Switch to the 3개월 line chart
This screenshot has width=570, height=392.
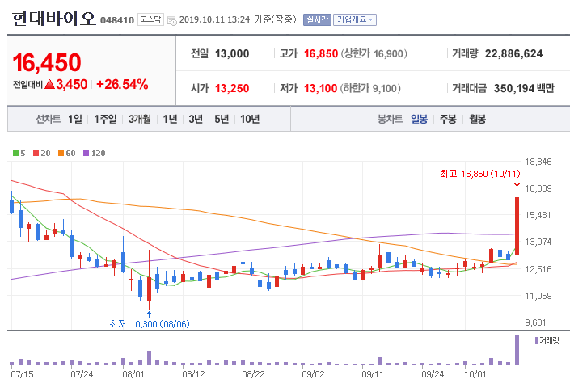pos(140,119)
